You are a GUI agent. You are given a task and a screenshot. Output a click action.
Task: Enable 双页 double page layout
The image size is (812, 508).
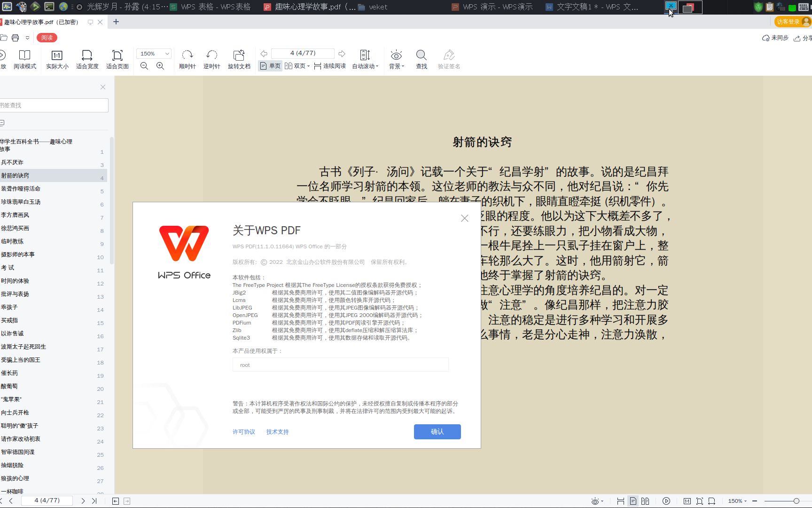(296, 66)
